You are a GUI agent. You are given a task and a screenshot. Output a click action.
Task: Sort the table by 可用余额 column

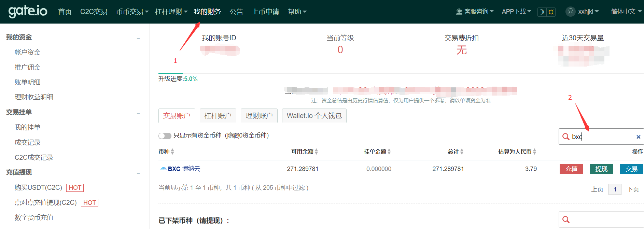305,152
